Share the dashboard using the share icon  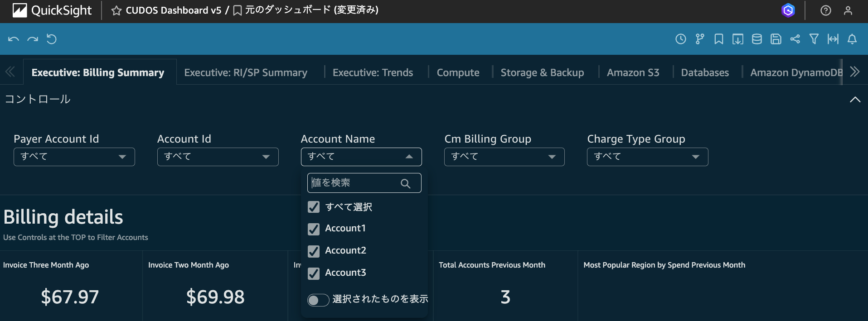pyautogui.click(x=795, y=39)
